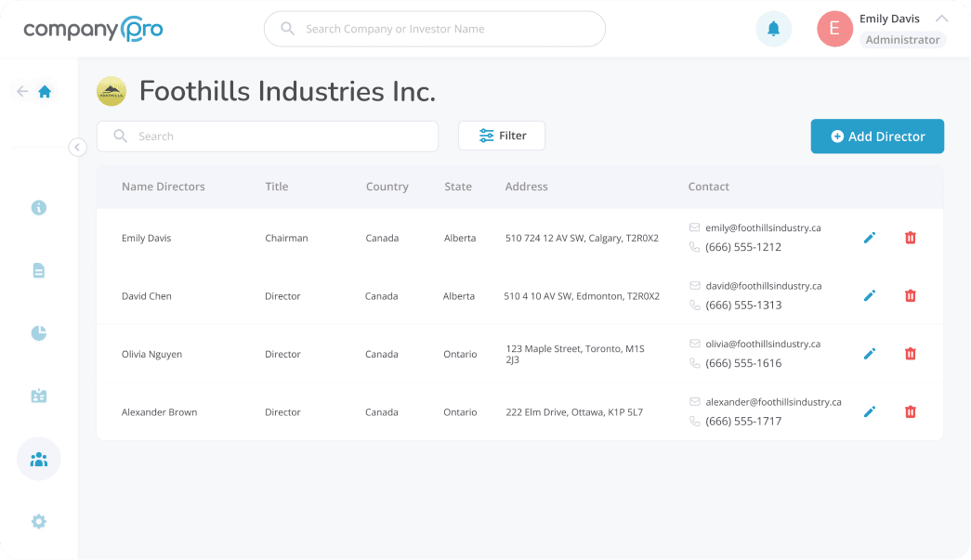The width and height of the screenshot is (971, 560).
Task: Delete David Chen director row
Action: click(911, 295)
